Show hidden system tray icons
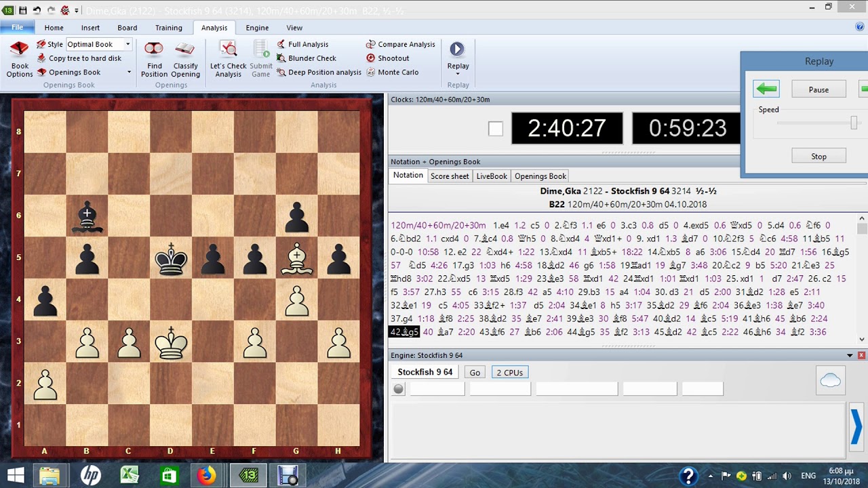 (x=709, y=476)
